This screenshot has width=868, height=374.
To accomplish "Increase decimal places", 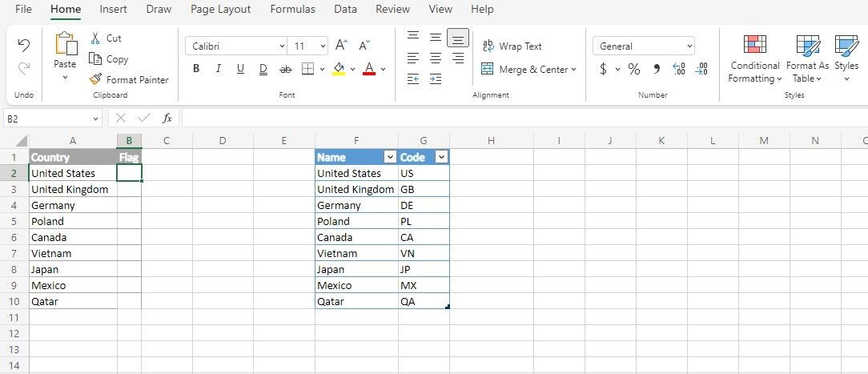I will point(679,69).
